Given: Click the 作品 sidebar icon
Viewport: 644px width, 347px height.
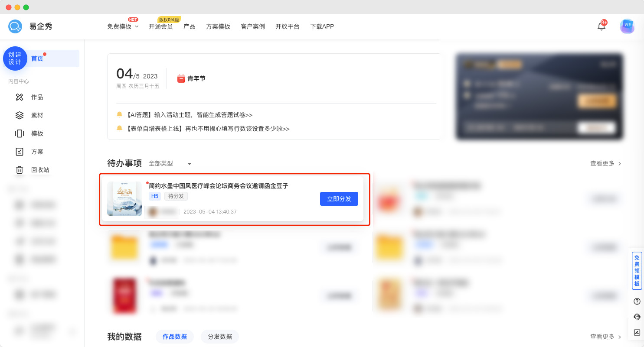Looking at the screenshot, I should tap(20, 97).
